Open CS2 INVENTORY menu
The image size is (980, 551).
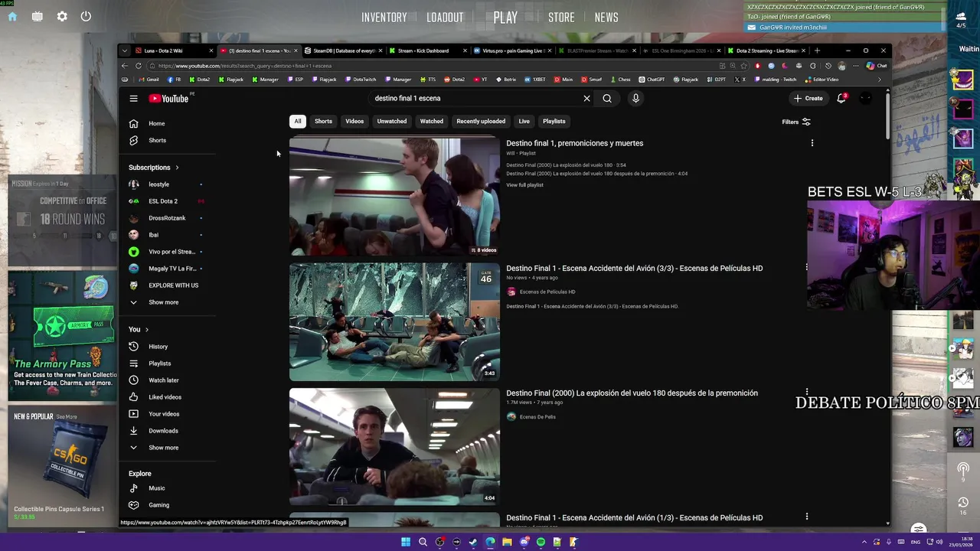coord(384,17)
